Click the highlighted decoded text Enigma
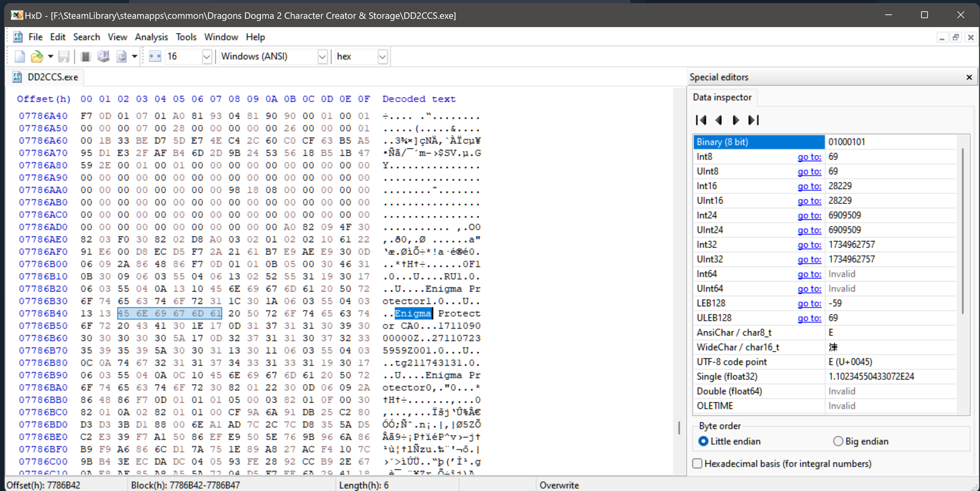Viewport: 980px width, 491px height. (413, 313)
